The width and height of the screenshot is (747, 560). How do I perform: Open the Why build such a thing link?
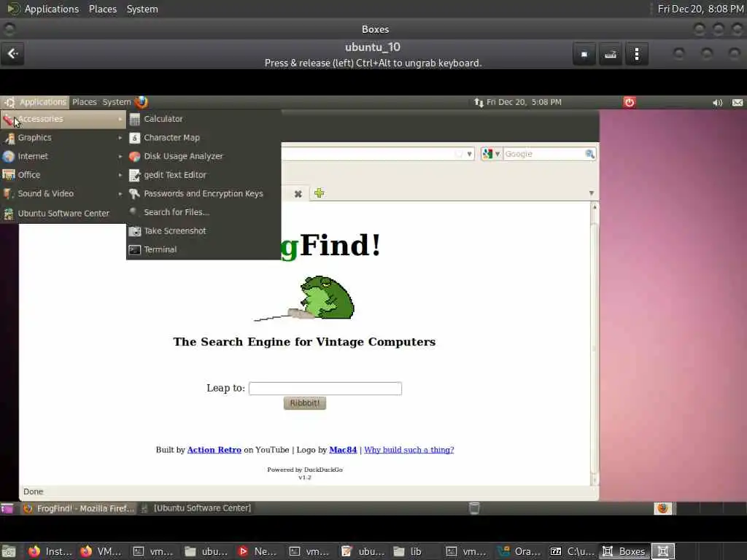[409, 449]
